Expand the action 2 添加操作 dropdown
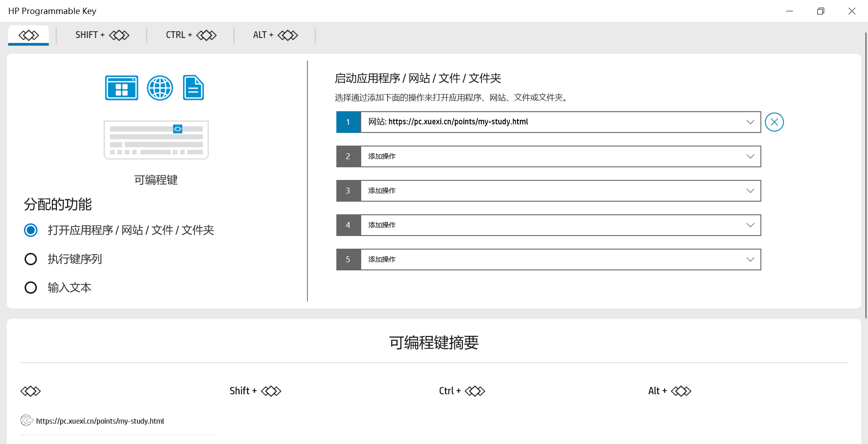The height and width of the screenshot is (444, 868). coord(750,156)
